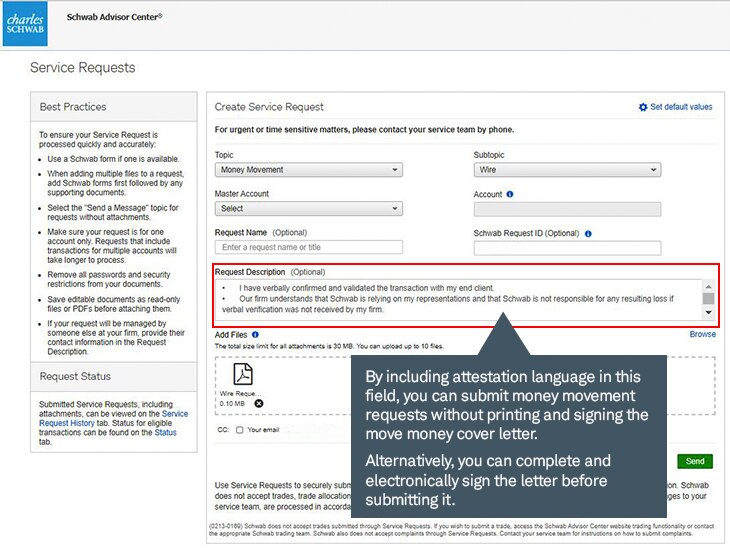Click description scrollbar up arrow

(x=708, y=286)
